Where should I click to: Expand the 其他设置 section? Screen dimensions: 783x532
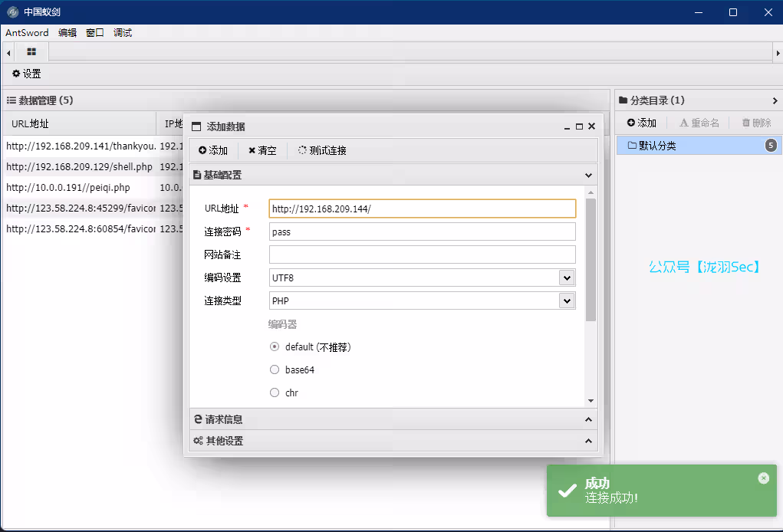click(391, 441)
